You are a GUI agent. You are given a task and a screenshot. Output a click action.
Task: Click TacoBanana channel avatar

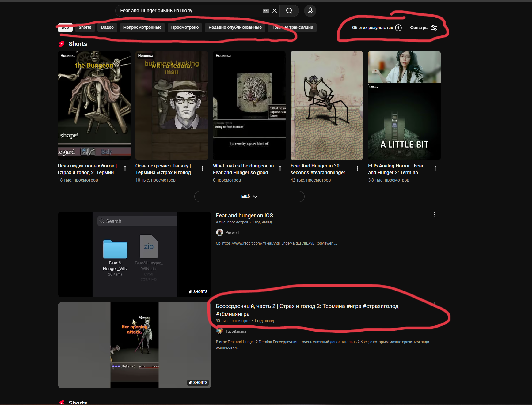coord(219,331)
